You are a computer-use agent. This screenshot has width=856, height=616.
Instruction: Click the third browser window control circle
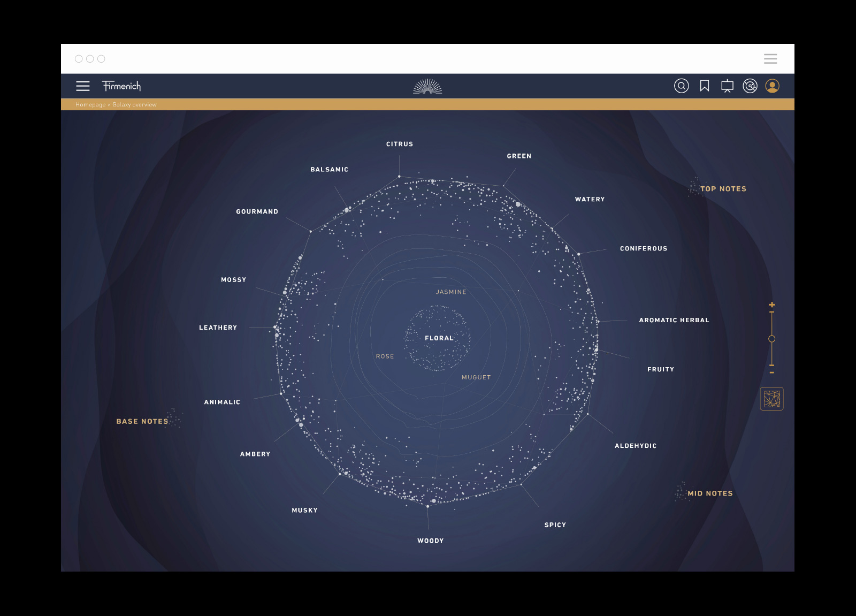[x=101, y=59]
